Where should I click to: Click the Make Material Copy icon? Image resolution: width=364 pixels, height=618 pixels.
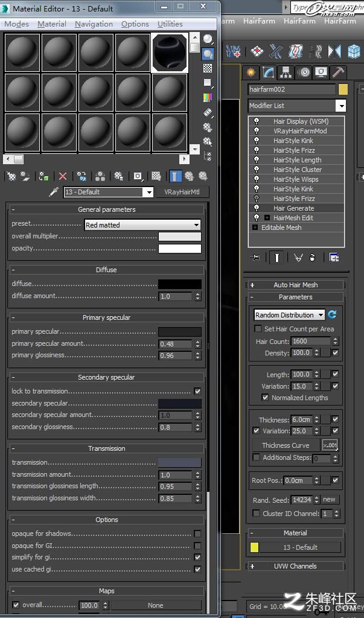coord(81,176)
